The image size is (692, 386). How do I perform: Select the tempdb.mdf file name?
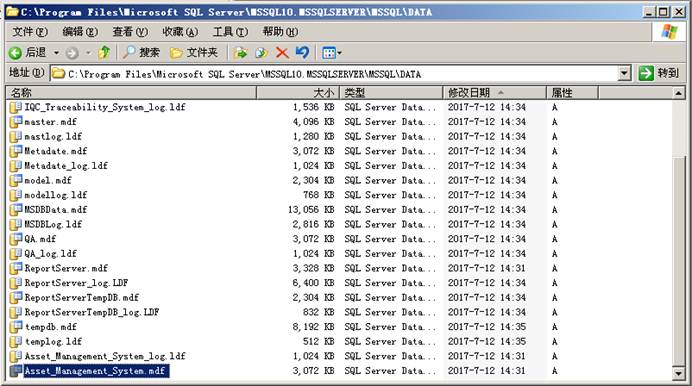point(50,327)
